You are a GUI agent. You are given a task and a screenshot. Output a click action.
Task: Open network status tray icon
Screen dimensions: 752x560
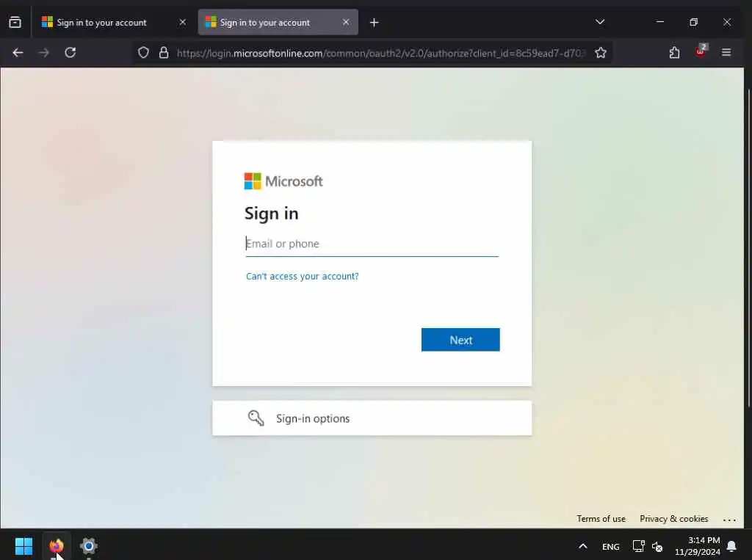638,546
